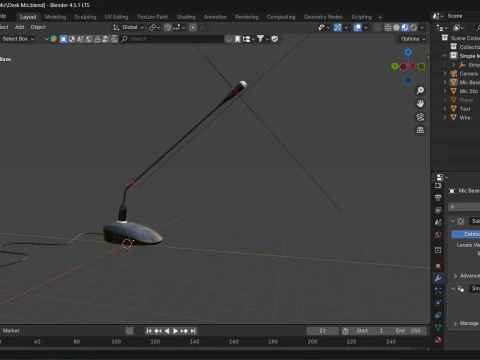The image size is (480, 360).
Task: Click the colorful asset shelf icon
Action: [54, 39]
